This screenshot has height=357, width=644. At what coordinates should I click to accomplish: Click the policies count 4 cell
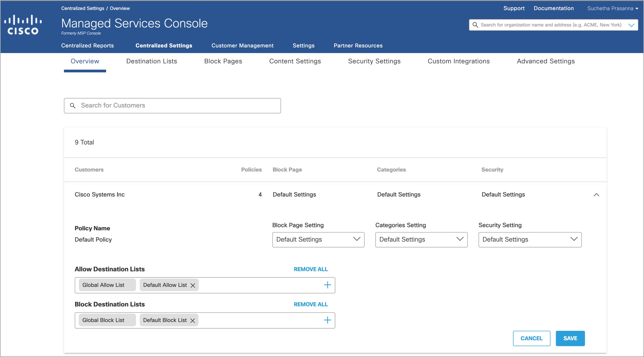(x=260, y=195)
